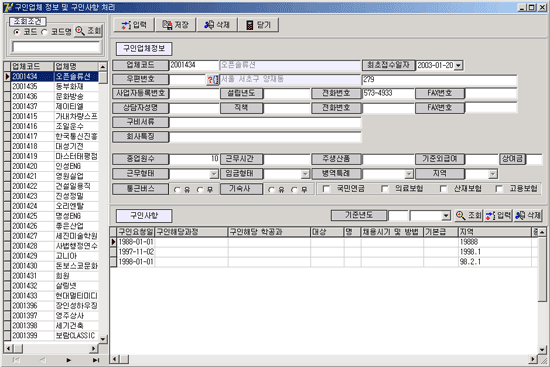Go to last record navigation button
The height and width of the screenshot is (367, 550).
coord(95,360)
